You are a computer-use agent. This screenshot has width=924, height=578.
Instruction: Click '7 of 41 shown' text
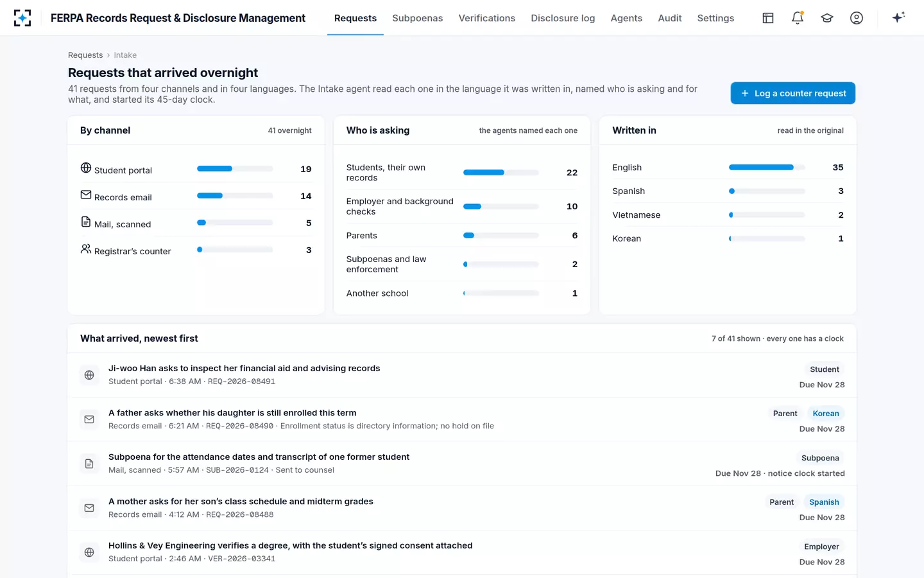tap(736, 338)
